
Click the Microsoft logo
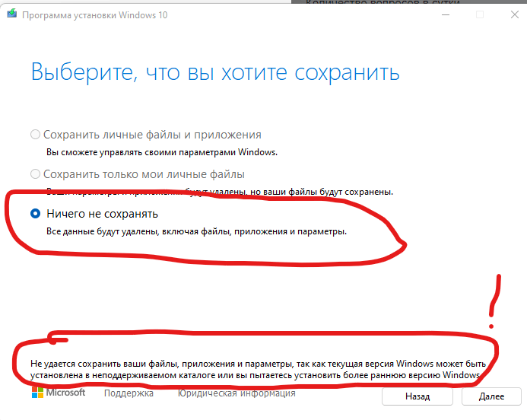[59, 392]
